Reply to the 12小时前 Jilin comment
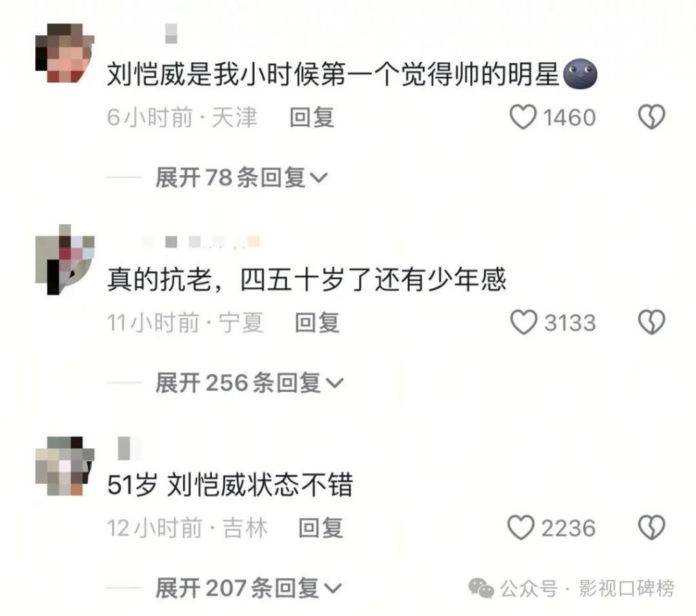 (x=321, y=528)
